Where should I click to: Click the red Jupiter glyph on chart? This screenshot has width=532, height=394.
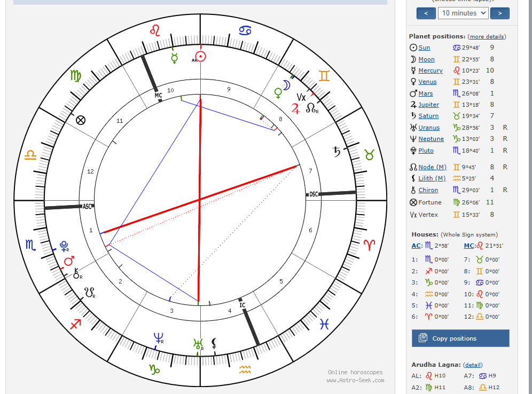point(295,108)
